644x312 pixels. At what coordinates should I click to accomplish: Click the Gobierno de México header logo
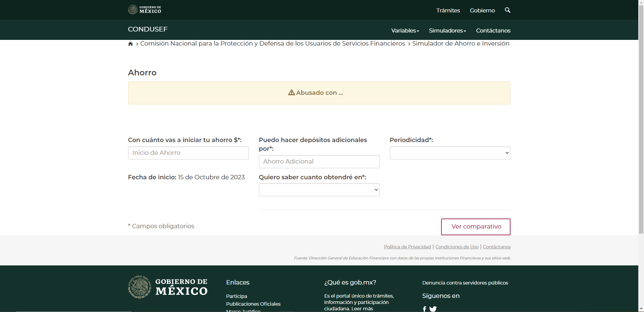145,10
